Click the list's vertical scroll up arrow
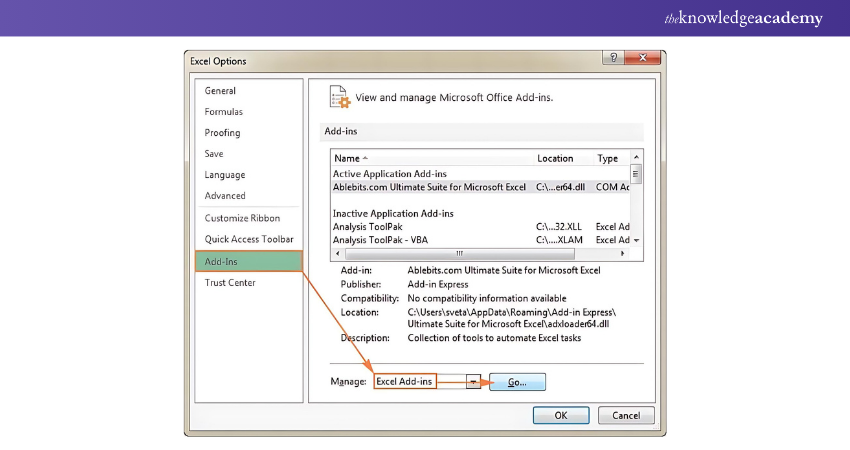The width and height of the screenshot is (850, 450). point(636,157)
